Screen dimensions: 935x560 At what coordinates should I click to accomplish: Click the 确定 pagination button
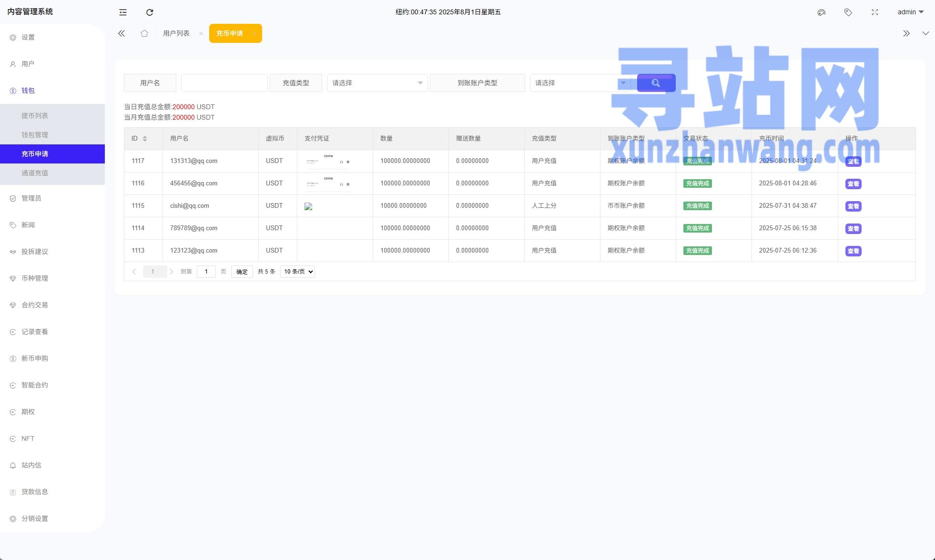click(242, 272)
